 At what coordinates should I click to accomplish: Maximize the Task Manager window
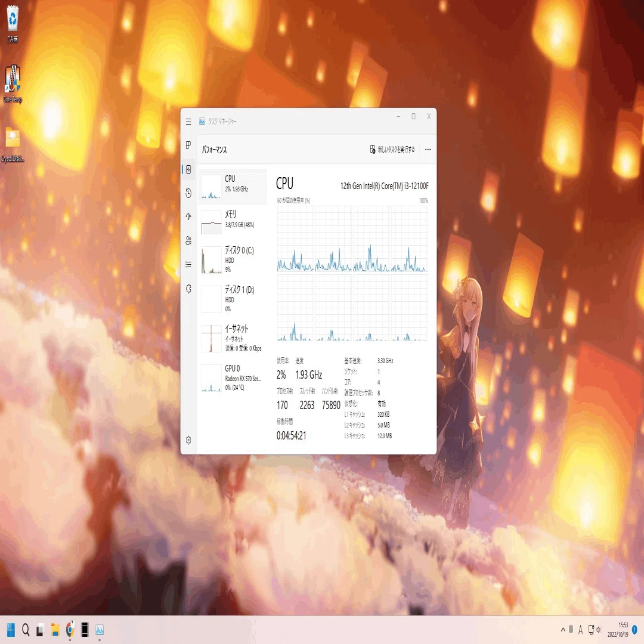pos(414,117)
